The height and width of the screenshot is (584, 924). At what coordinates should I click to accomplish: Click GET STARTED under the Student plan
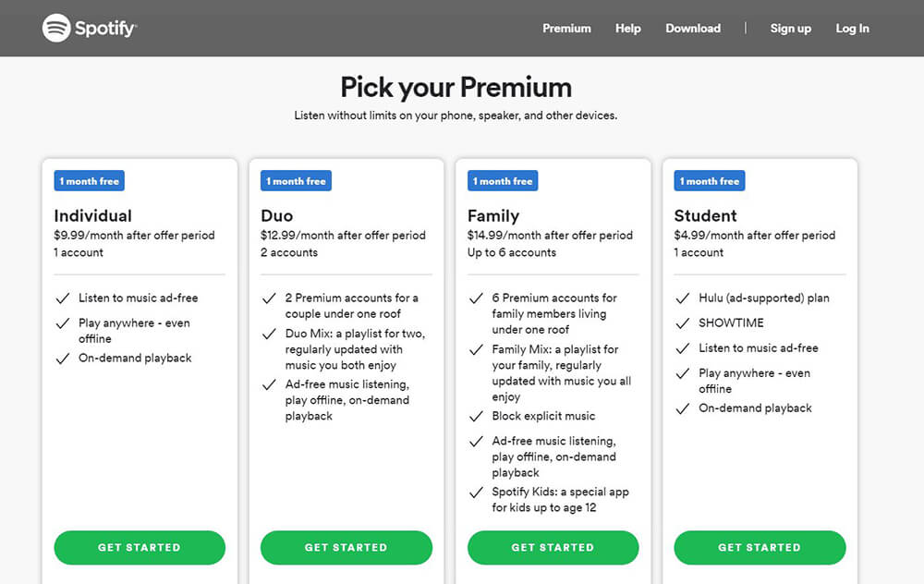tap(760, 547)
